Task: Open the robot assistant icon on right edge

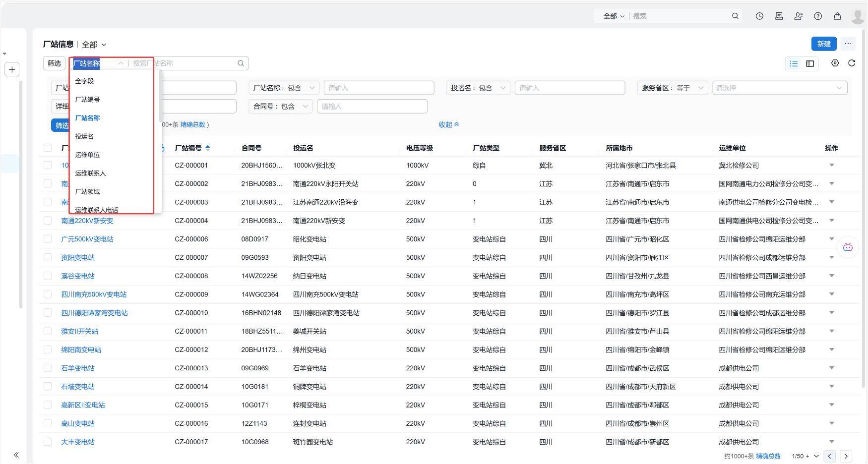Action: pos(848,247)
